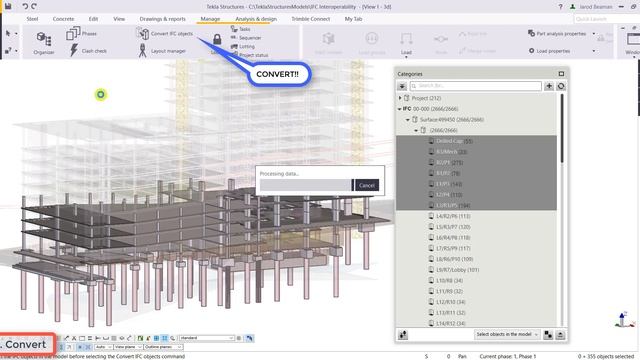Viewport: 640px width, 360px height.
Task: Open Load properties
Action: click(x=549, y=51)
